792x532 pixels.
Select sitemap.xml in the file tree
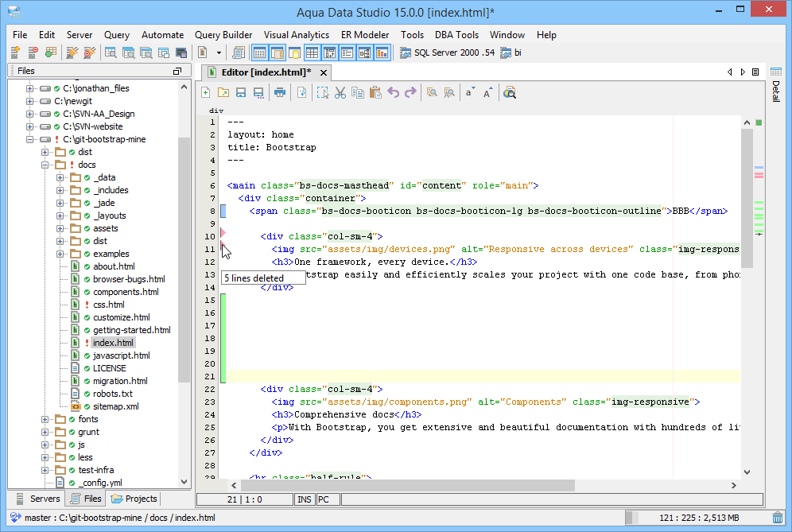(x=115, y=406)
